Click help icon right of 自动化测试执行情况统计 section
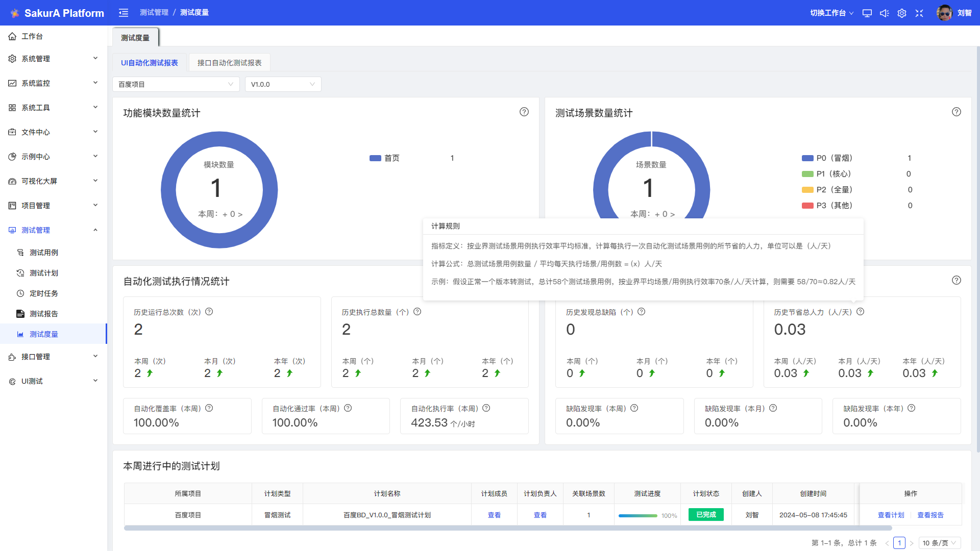This screenshot has width=980, height=551. click(x=957, y=280)
